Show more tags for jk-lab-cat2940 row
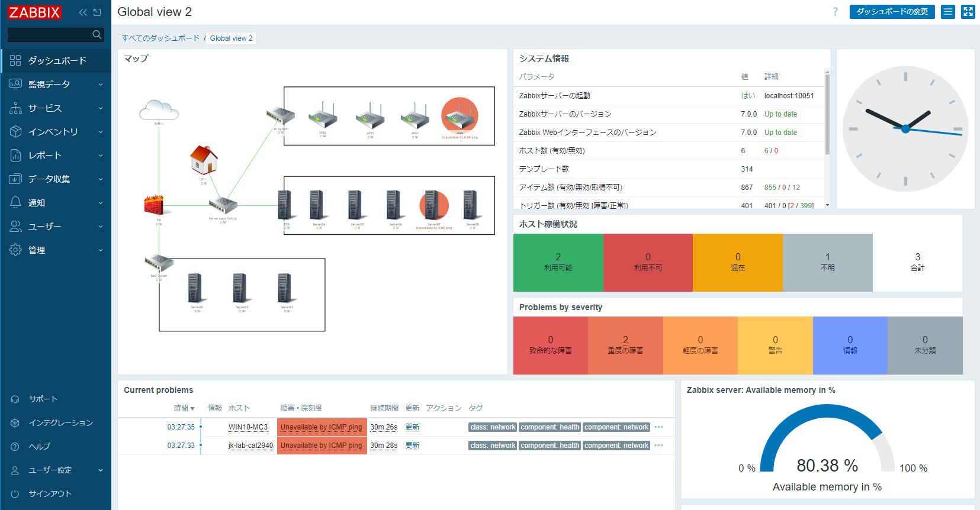 tap(659, 446)
